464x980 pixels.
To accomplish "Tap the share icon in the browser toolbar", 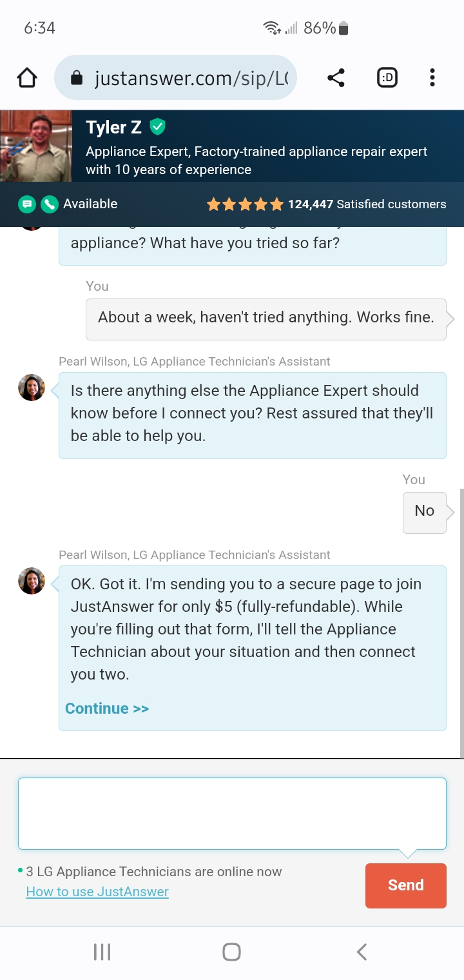I will 336,77.
